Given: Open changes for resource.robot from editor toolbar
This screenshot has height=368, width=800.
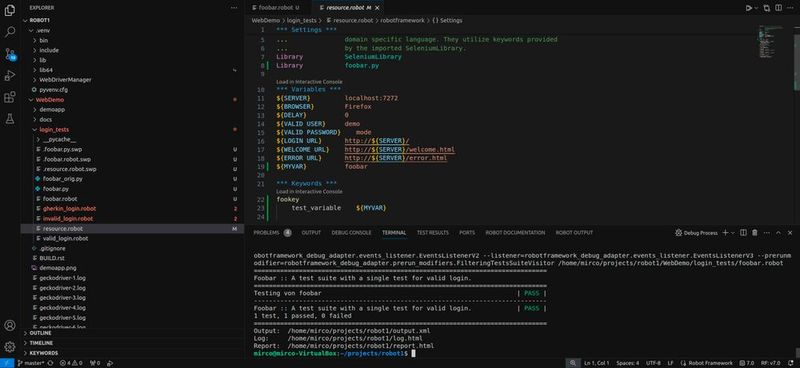Looking at the screenshot, I should (x=766, y=8).
